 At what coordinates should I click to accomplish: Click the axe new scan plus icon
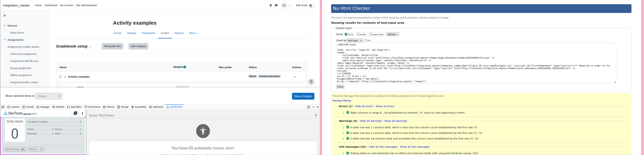pos(75,113)
